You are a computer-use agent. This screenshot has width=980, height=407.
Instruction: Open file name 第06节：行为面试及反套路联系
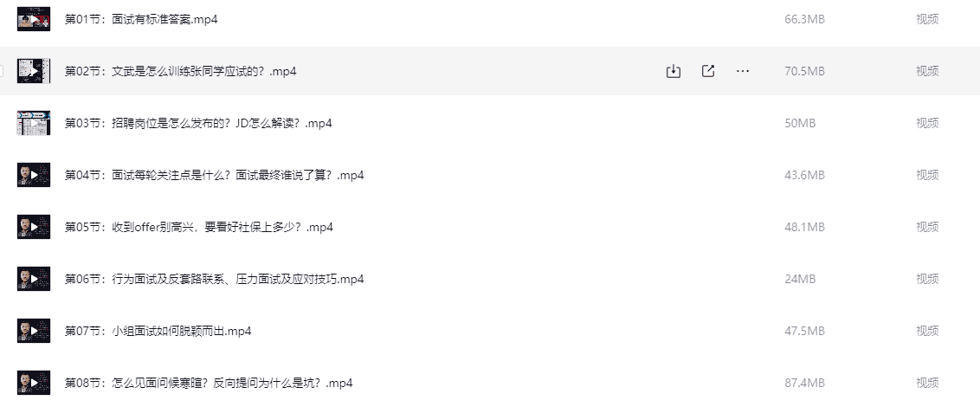[x=214, y=279]
